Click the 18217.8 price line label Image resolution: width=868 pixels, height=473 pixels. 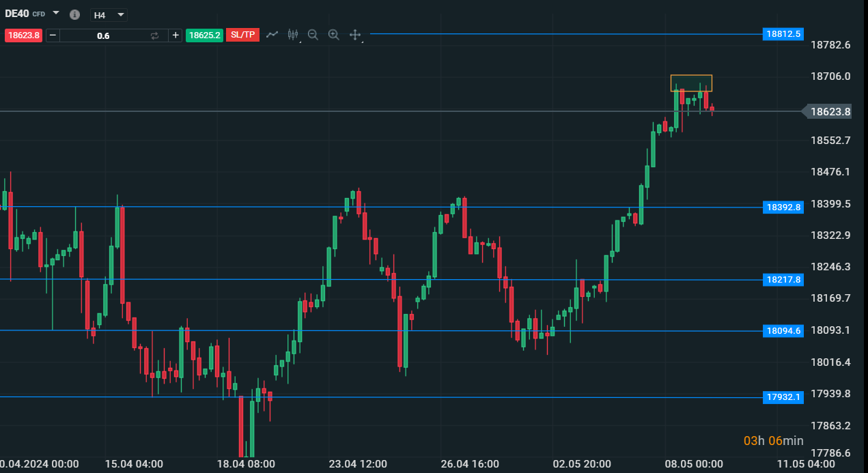[783, 279]
